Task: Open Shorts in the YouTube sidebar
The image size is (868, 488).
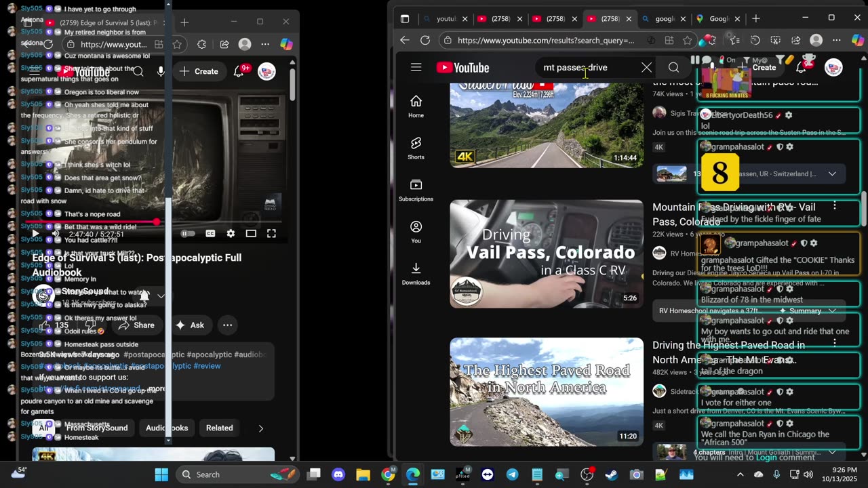Action: 416,148
